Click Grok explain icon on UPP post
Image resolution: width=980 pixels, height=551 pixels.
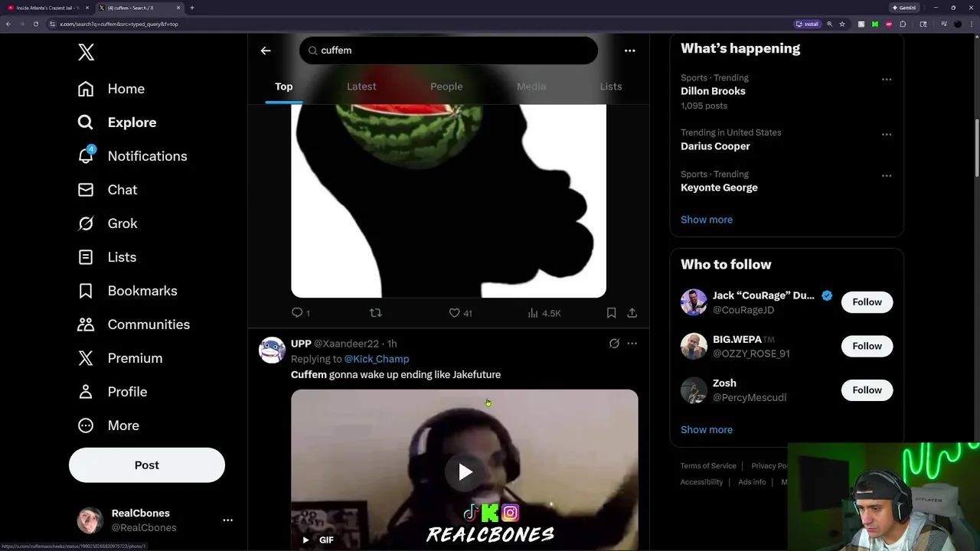coord(614,344)
